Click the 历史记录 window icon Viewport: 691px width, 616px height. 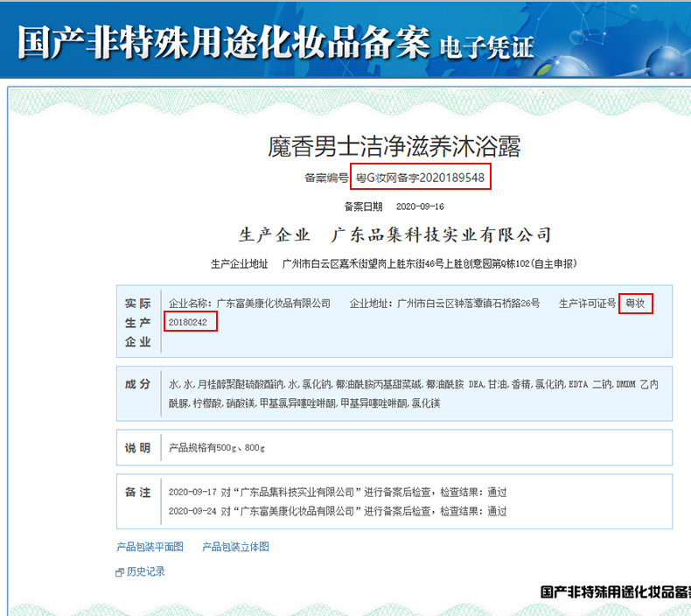(x=120, y=572)
